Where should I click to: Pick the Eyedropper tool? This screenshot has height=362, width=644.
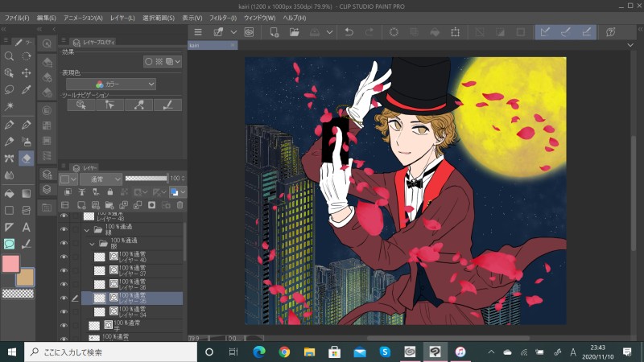pos(26,90)
